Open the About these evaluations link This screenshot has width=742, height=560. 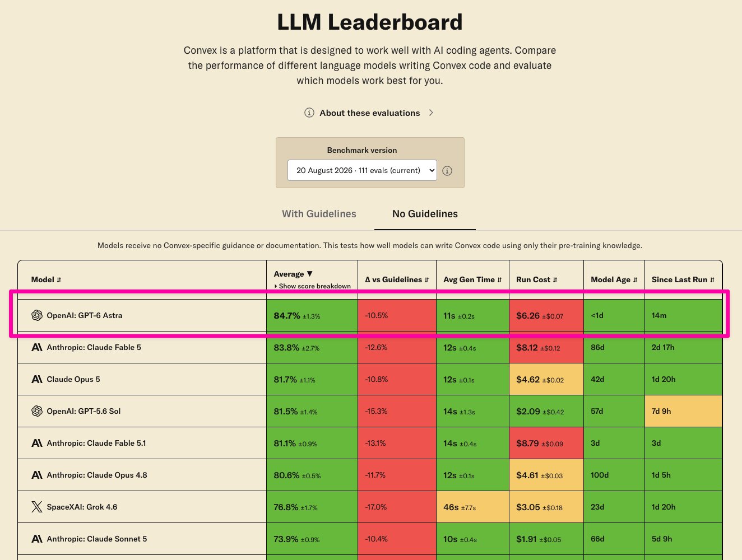[370, 113]
